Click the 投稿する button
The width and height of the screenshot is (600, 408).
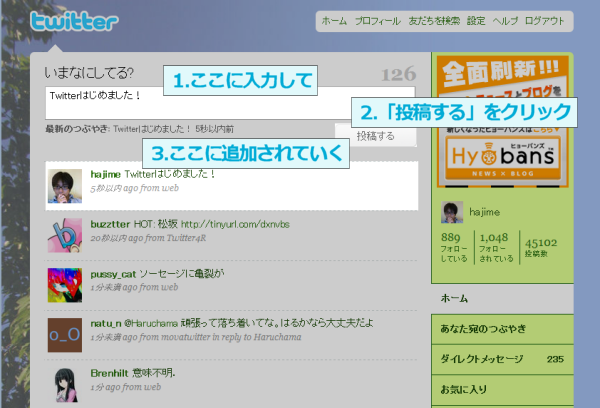click(x=376, y=136)
